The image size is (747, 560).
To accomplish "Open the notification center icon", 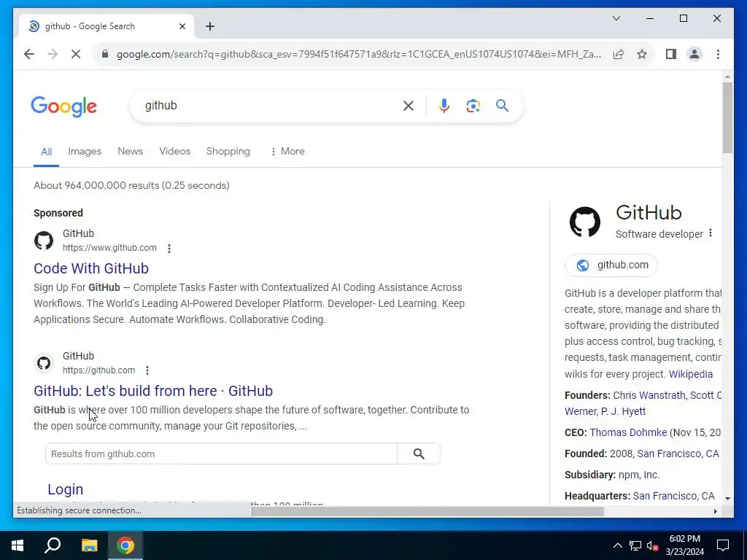I will pos(723,545).
